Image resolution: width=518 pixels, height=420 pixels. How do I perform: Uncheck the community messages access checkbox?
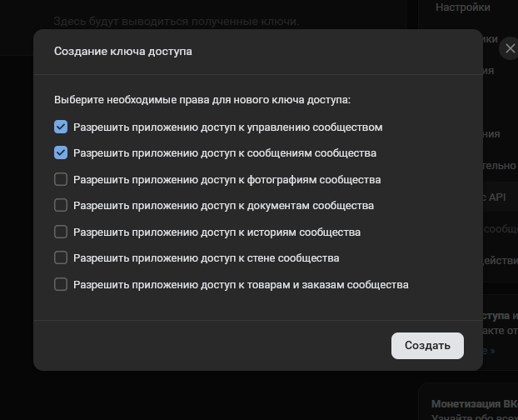tap(61, 153)
